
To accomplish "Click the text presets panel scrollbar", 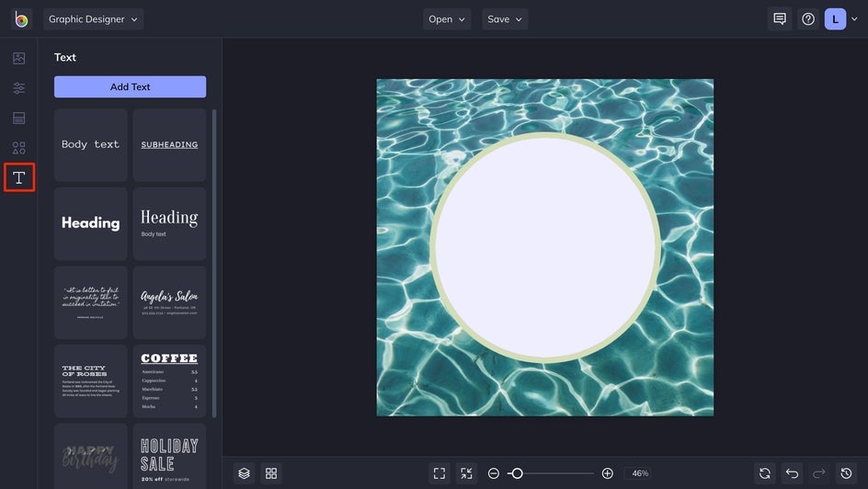I will [x=214, y=263].
